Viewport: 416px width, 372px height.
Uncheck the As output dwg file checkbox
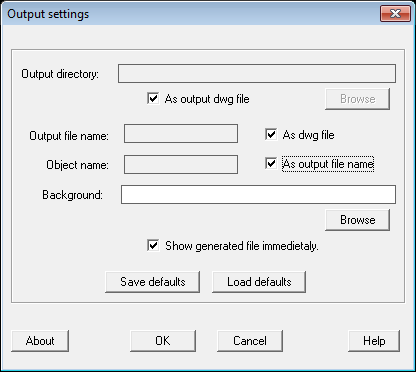(x=153, y=99)
